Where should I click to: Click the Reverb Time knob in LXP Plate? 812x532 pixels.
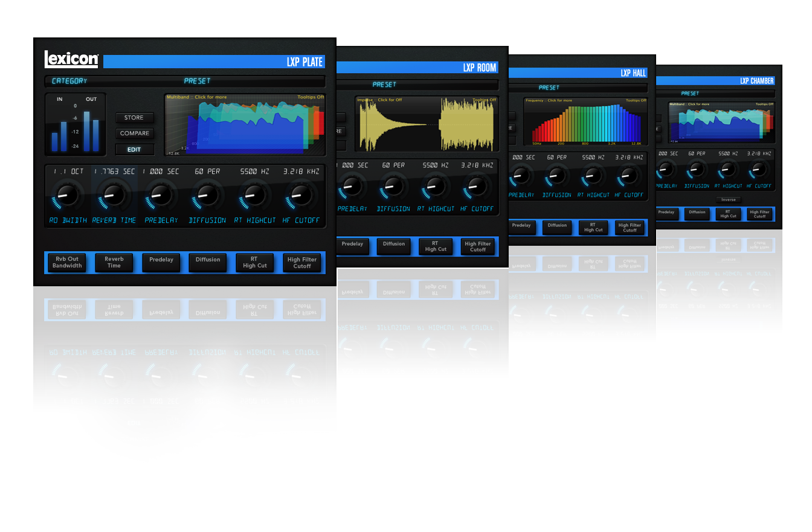coord(113,195)
